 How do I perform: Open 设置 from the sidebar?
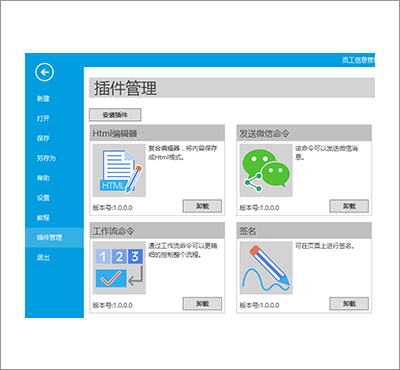43,198
